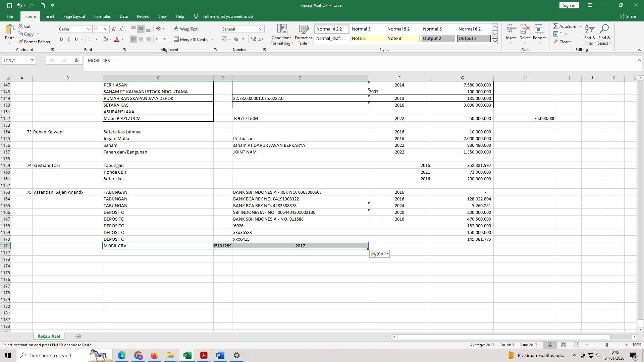Toggle bold formatting
The image size is (644, 362).
[61, 39]
